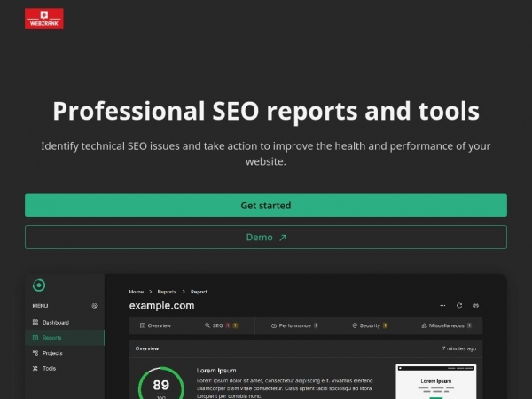
Task: Click the icon beside MENU heading
Action: pyautogui.click(x=94, y=306)
